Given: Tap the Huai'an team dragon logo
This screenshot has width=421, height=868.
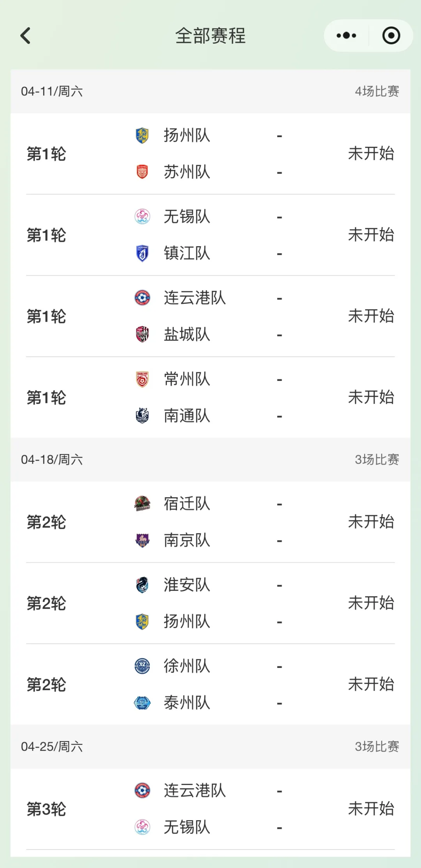Looking at the screenshot, I should pyautogui.click(x=142, y=585).
